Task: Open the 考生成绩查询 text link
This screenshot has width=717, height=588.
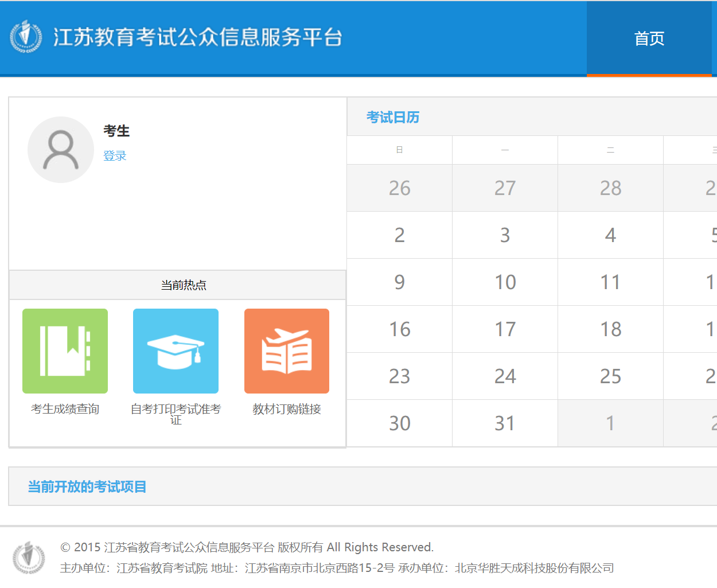Action: click(65, 409)
